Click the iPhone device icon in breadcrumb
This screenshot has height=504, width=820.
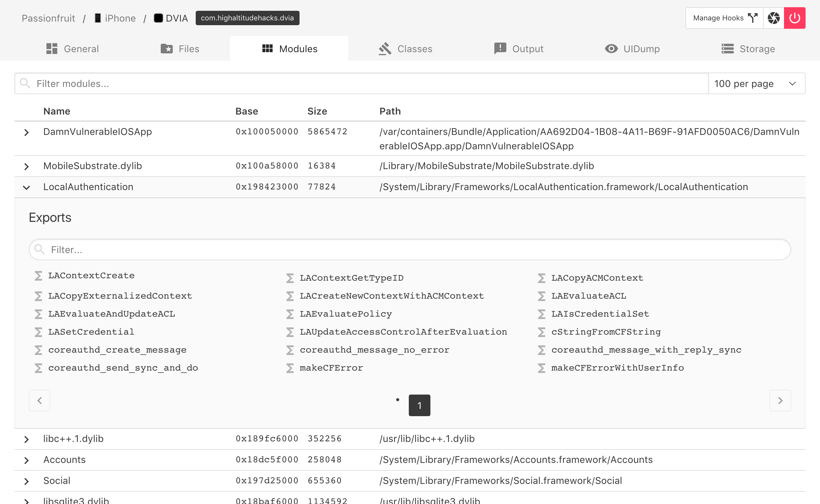tap(98, 18)
